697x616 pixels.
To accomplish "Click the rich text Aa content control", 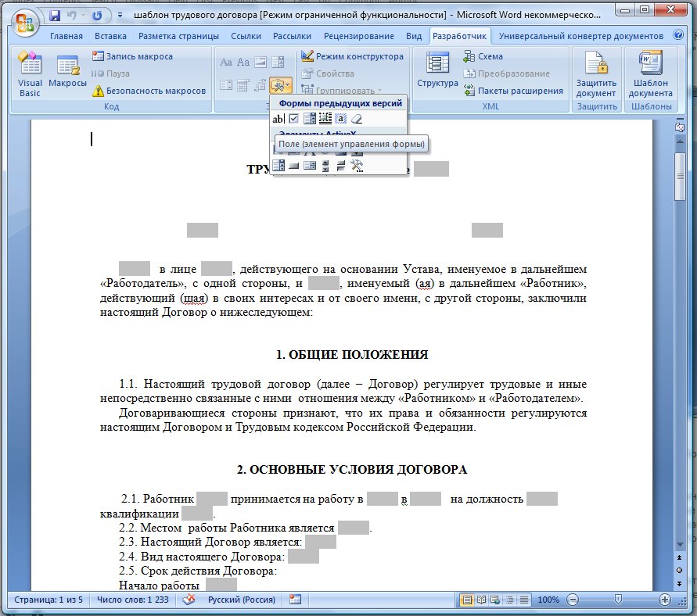I will point(226,62).
